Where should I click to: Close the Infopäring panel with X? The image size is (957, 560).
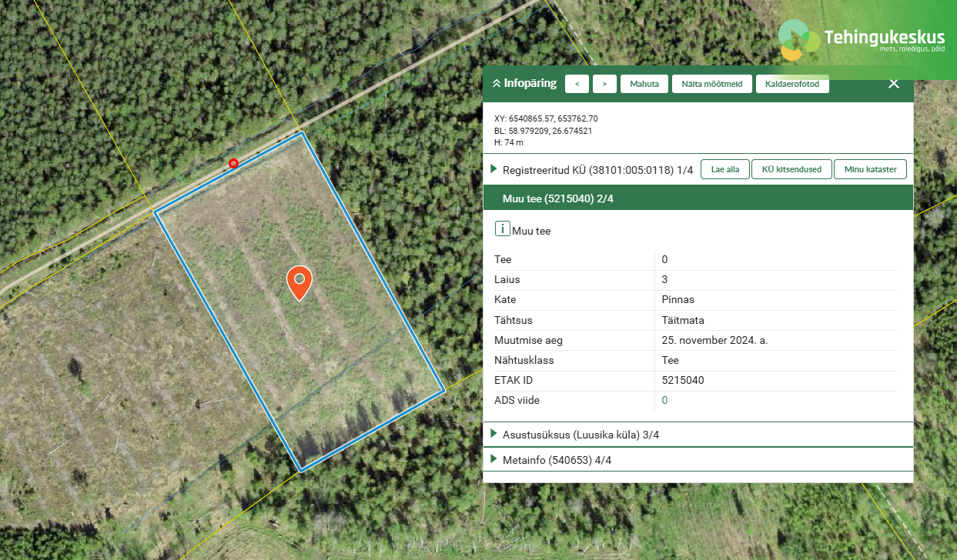pos(893,84)
